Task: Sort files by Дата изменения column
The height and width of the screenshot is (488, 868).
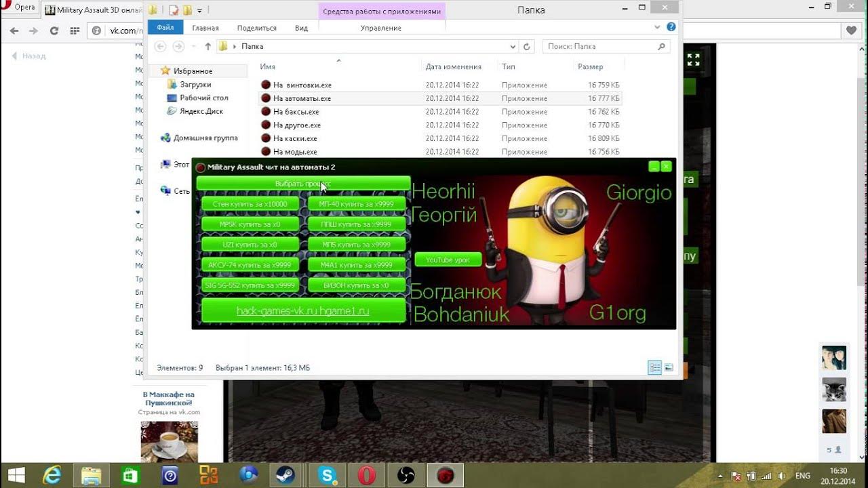Action: click(453, 67)
